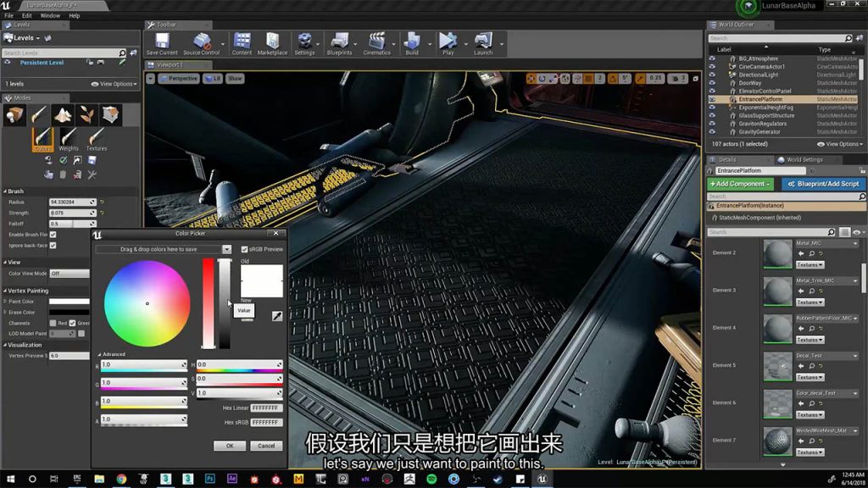The width and height of the screenshot is (868, 488).
Task: Click the Cinematics toolbar icon
Action: [x=376, y=42]
